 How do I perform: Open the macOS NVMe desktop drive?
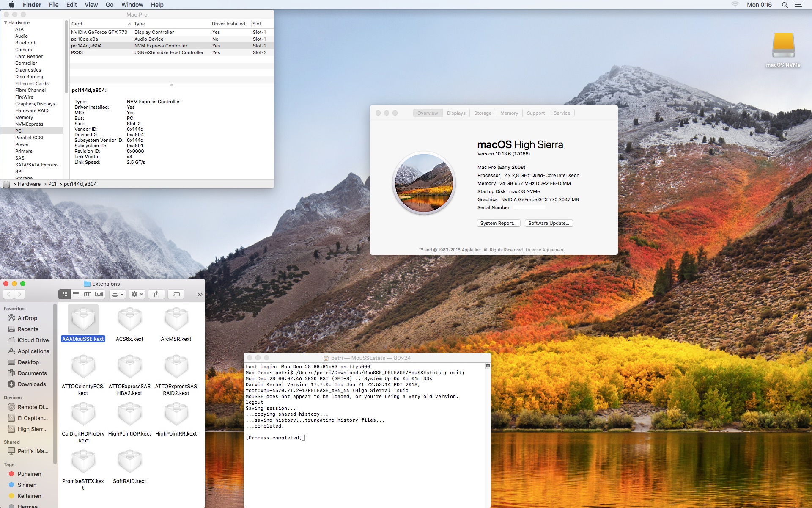pyautogui.click(x=783, y=46)
